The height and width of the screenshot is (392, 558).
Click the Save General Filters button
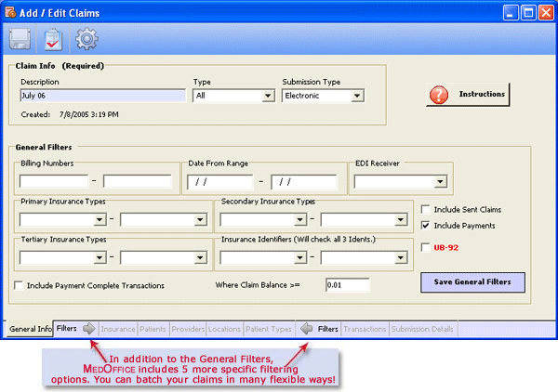(472, 281)
